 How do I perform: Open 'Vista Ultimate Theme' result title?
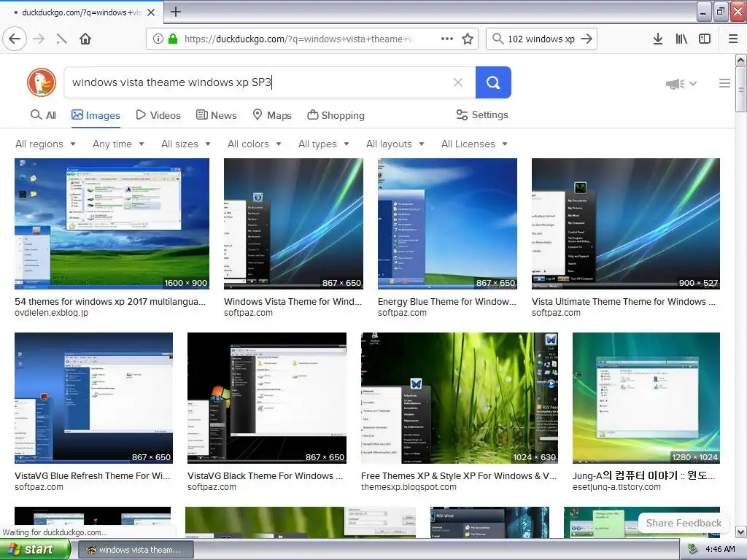pyautogui.click(x=624, y=301)
